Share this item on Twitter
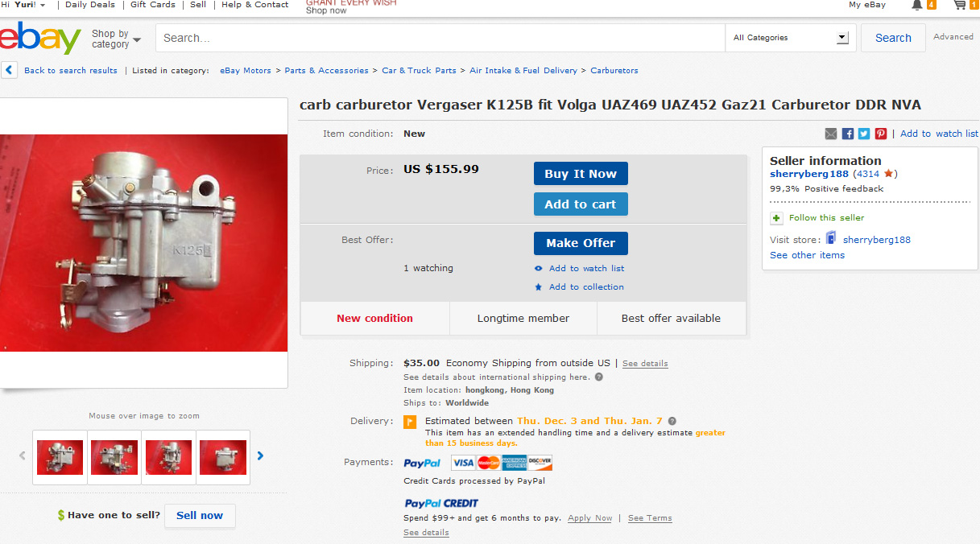 pos(864,134)
